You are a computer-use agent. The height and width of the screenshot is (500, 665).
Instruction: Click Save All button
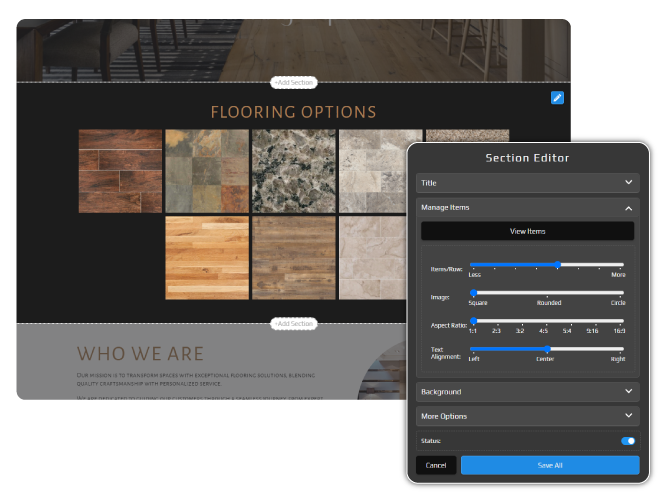549,465
